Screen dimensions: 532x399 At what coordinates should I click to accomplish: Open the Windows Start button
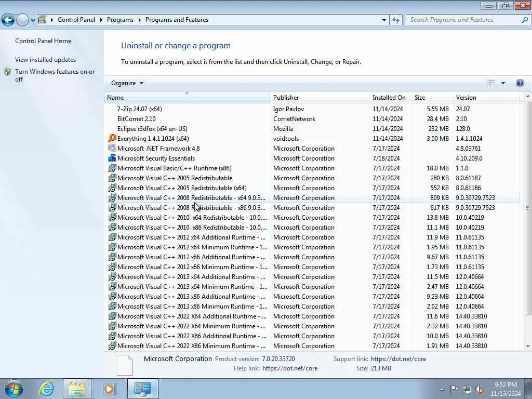[x=14, y=389]
